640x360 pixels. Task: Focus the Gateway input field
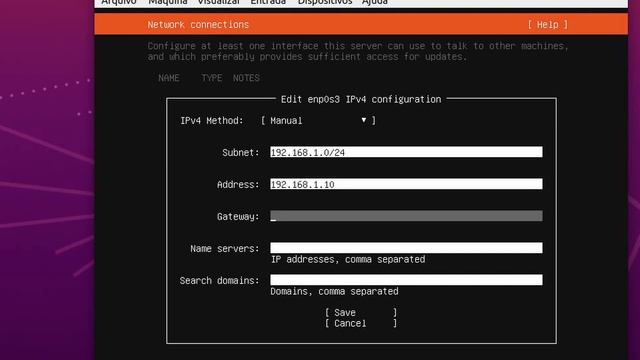coord(406,216)
